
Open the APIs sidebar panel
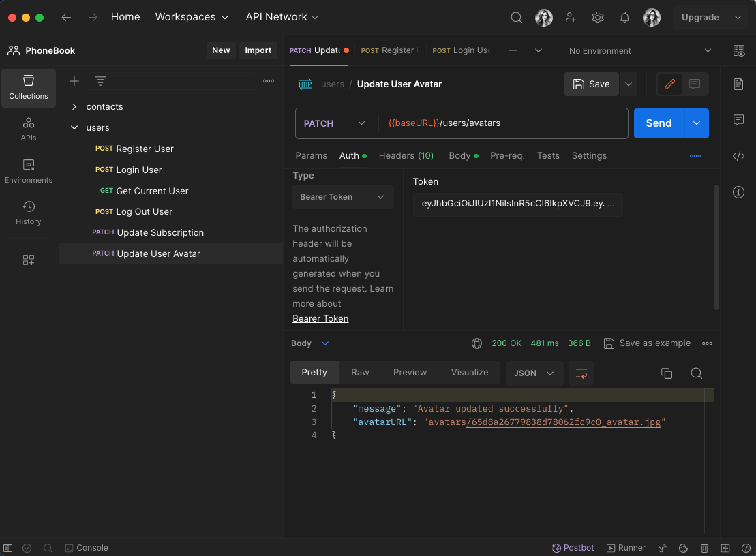[29, 129]
